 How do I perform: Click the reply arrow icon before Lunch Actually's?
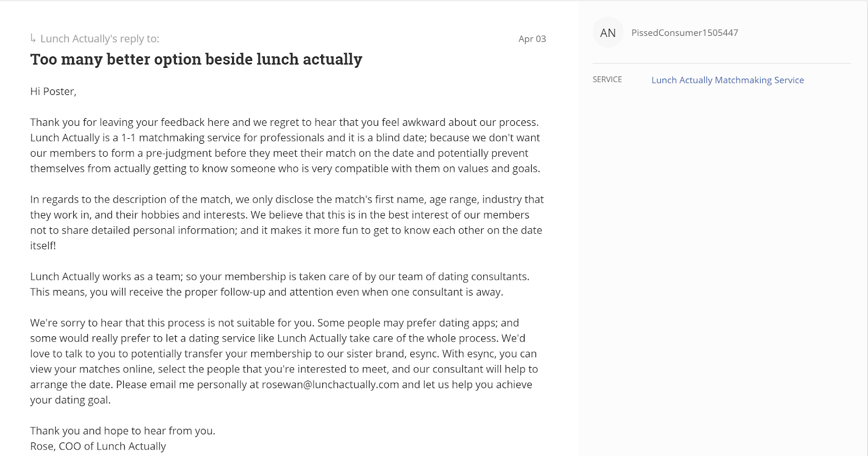point(34,38)
